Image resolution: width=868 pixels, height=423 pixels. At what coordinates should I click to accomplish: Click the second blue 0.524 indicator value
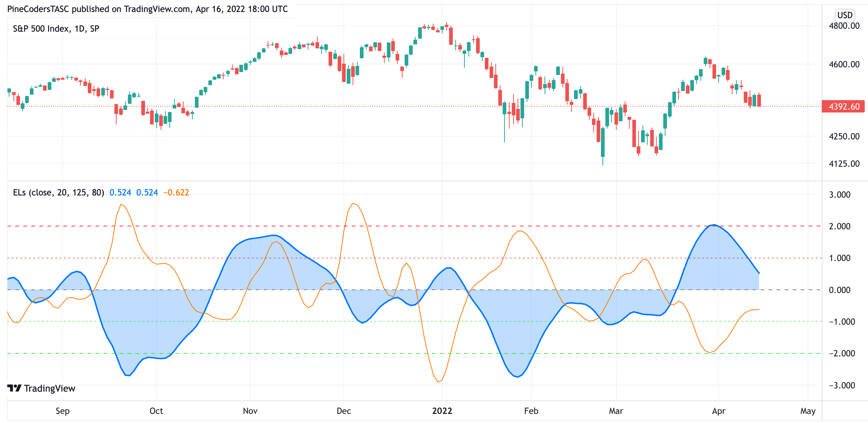[147, 193]
